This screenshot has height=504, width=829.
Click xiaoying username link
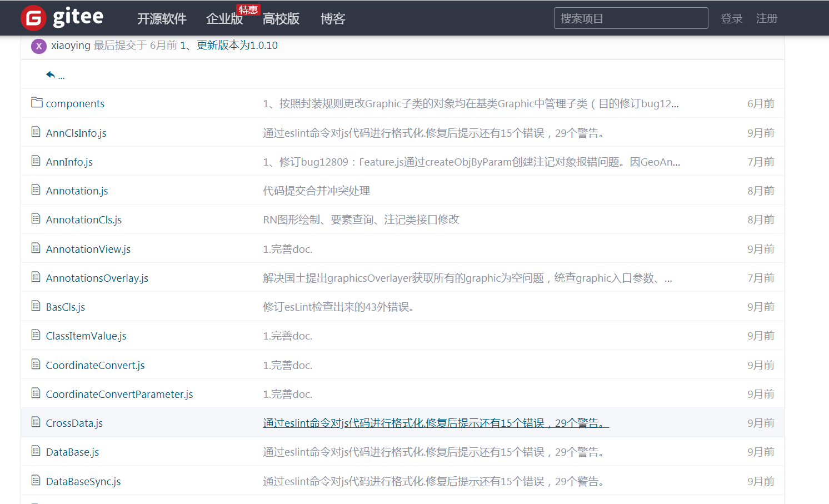(71, 46)
